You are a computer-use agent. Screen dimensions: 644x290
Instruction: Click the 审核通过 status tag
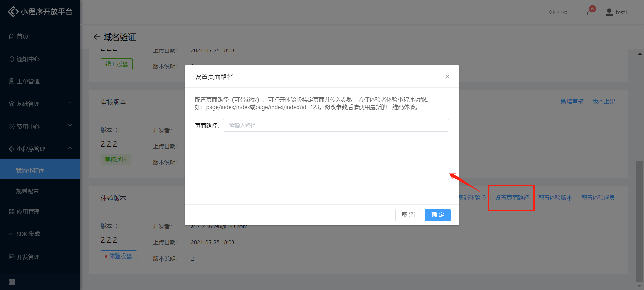click(x=116, y=160)
